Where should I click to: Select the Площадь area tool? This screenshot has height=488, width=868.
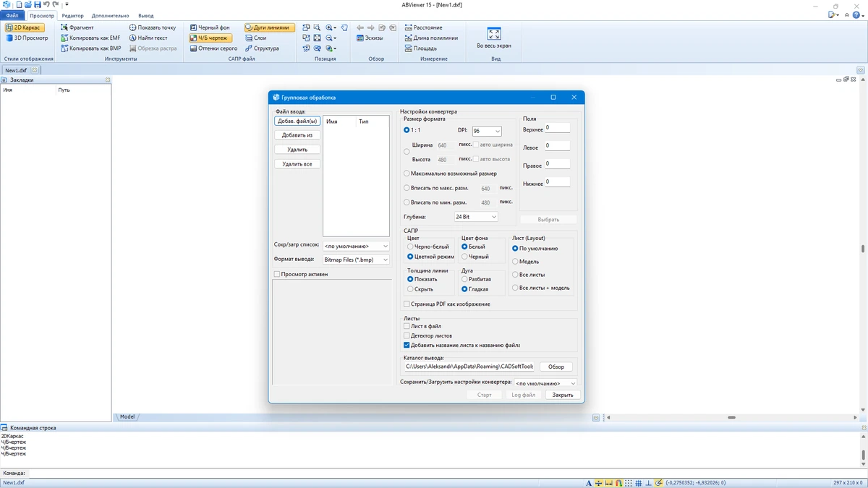coord(420,48)
